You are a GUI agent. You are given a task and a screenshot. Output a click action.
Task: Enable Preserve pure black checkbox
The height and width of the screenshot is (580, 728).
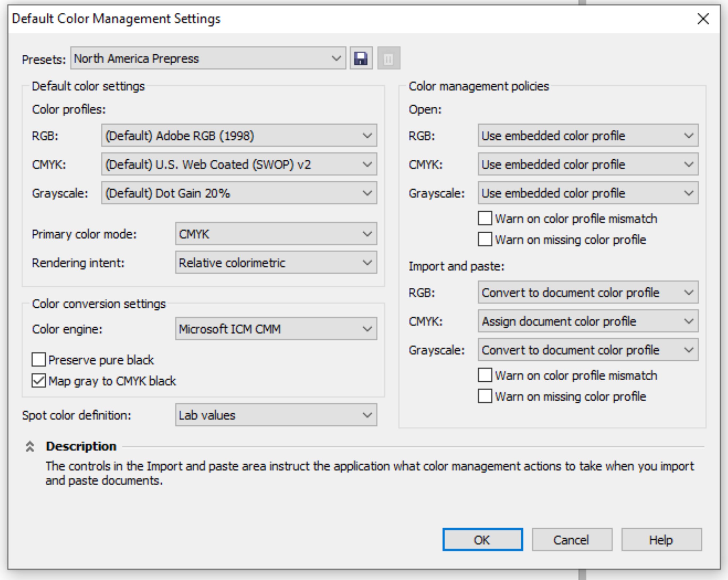(x=39, y=360)
